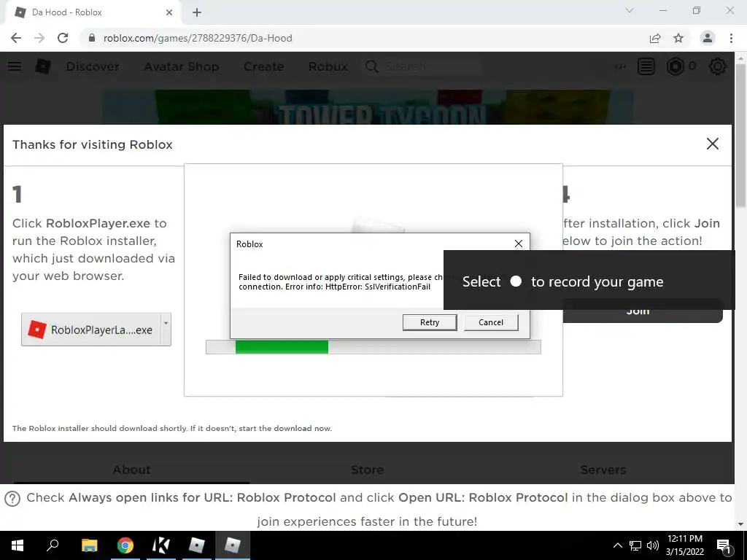Close the Thanks for visiting Roblox panel
The height and width of the screenshot is (560, 747).
click(712, 144)
